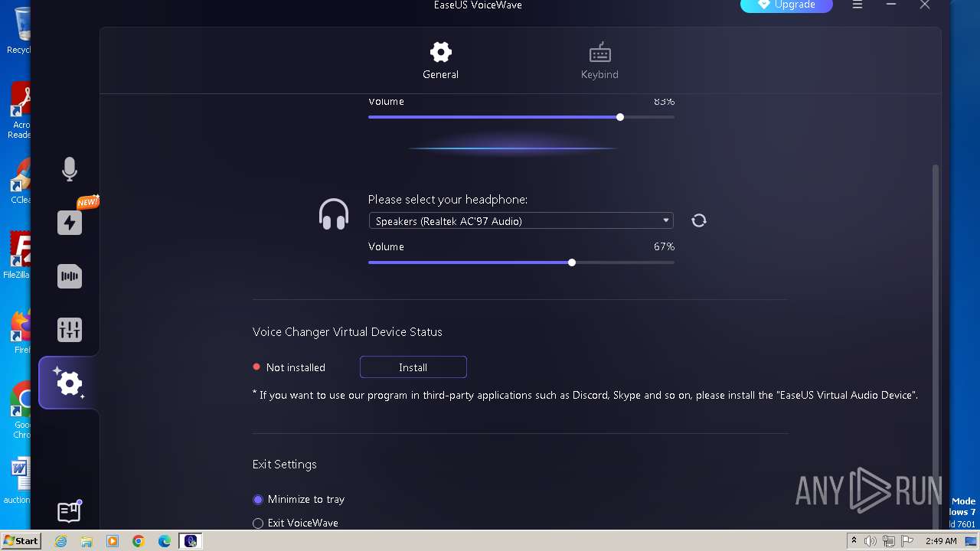
Task: Show hidden system tray icons
Action: coord(854,541)
